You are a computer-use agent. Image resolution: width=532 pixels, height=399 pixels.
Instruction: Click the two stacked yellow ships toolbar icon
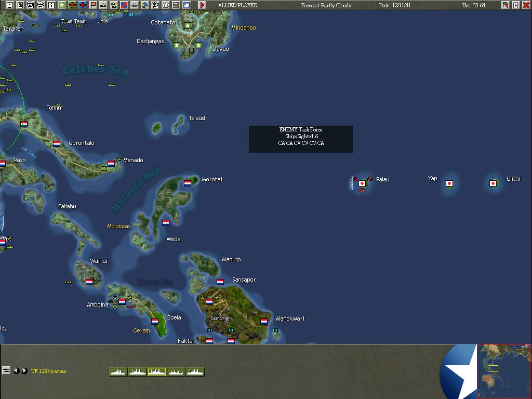point(114,5)
